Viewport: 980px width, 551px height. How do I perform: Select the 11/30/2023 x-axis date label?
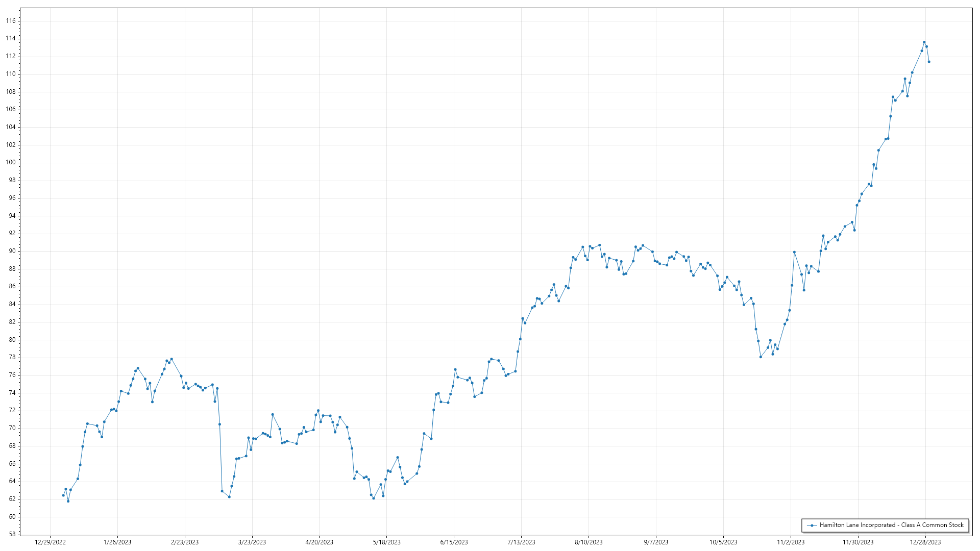tap(858, 542)
